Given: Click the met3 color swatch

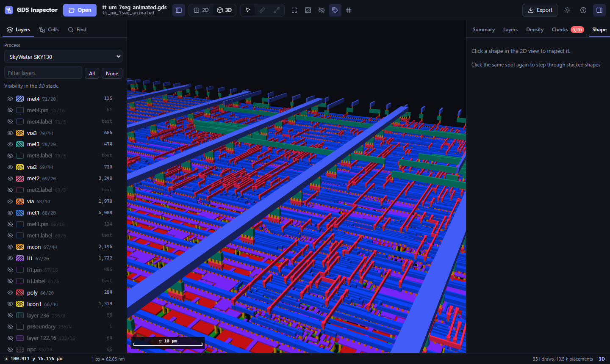Looking at the screenshot, I should (x=20, y=144).
